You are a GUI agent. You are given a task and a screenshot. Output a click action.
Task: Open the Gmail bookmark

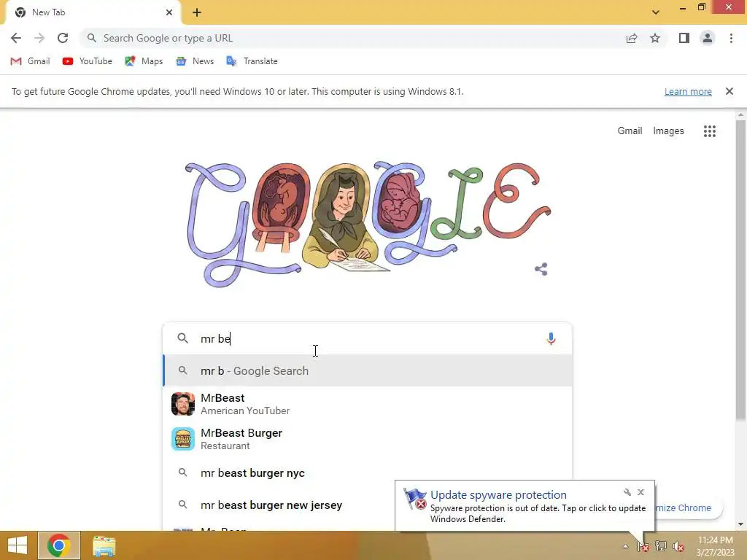click(30, 61)
